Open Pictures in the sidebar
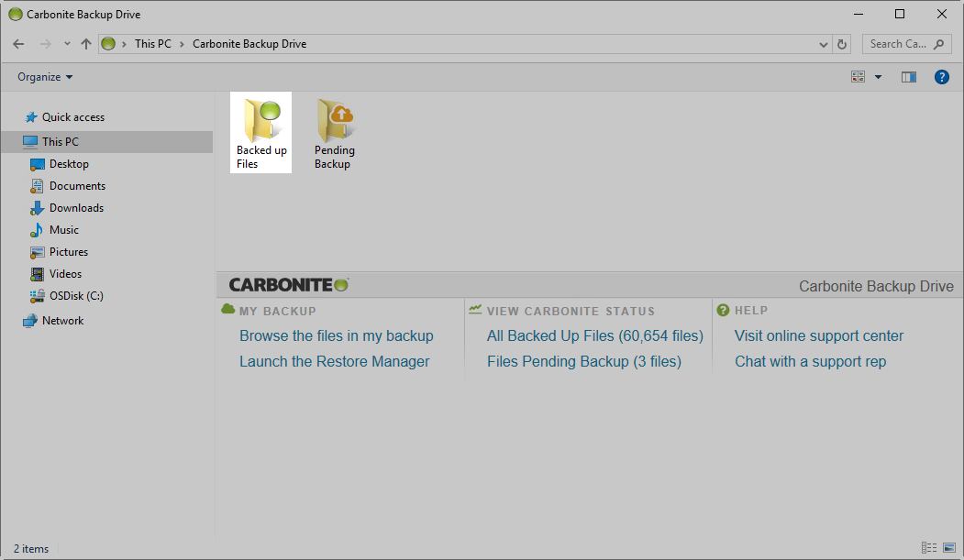964x560 pixels. point(69,252)
